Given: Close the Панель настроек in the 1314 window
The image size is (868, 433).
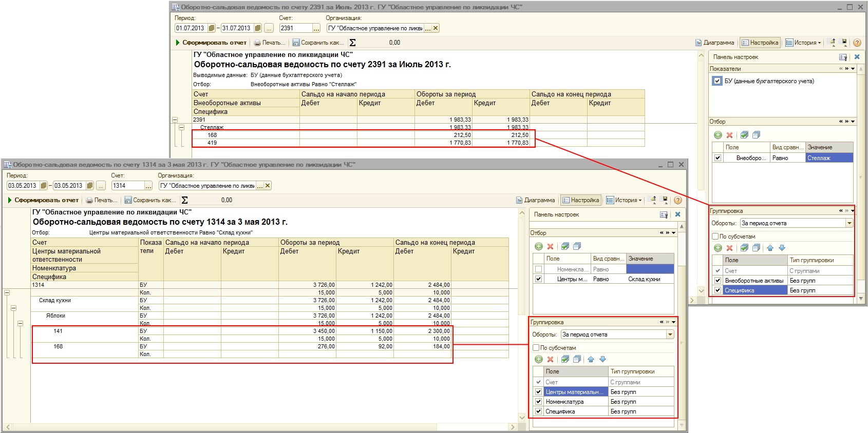Looking at the screenshot, I should tap(677, 214).
